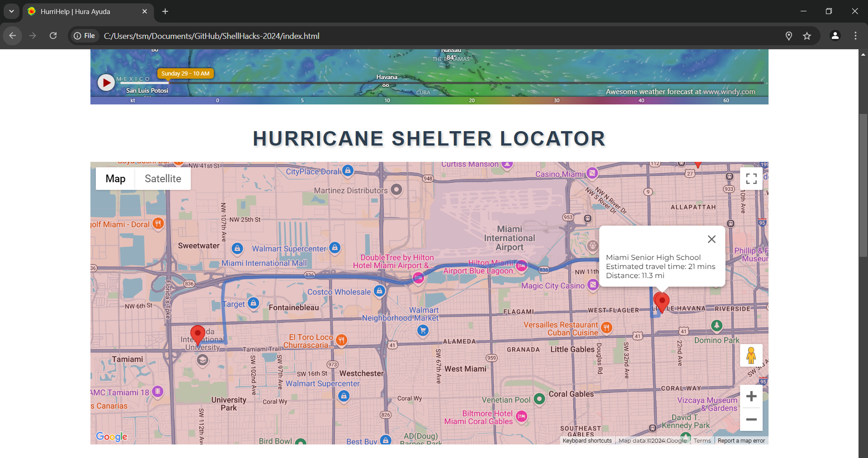Click the Miami International Airport label

coord(509,238)
